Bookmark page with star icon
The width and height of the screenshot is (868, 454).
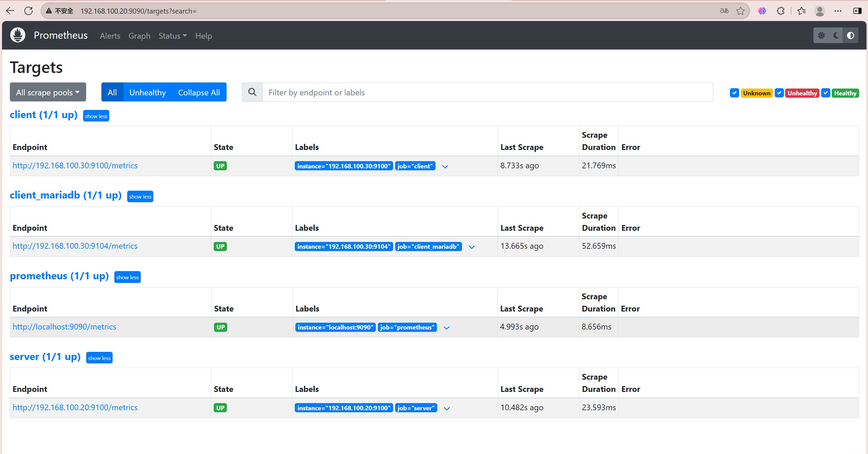pos(740,11)
